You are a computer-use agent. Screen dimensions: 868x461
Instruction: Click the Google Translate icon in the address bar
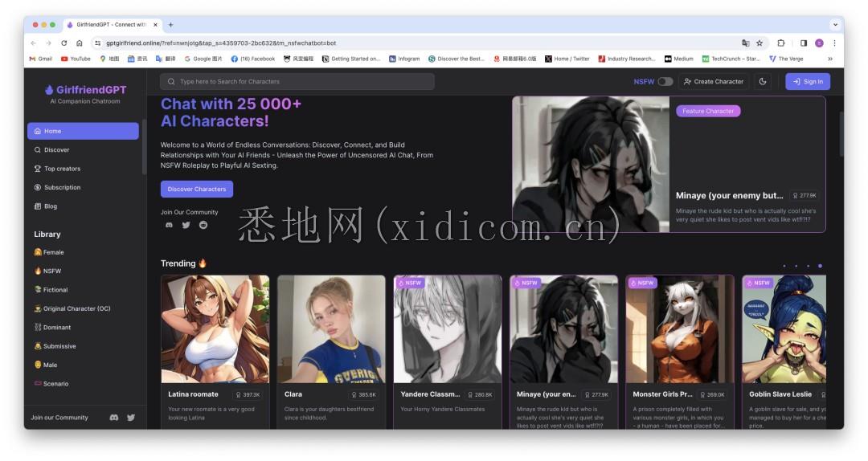click(x=745, y=43)
